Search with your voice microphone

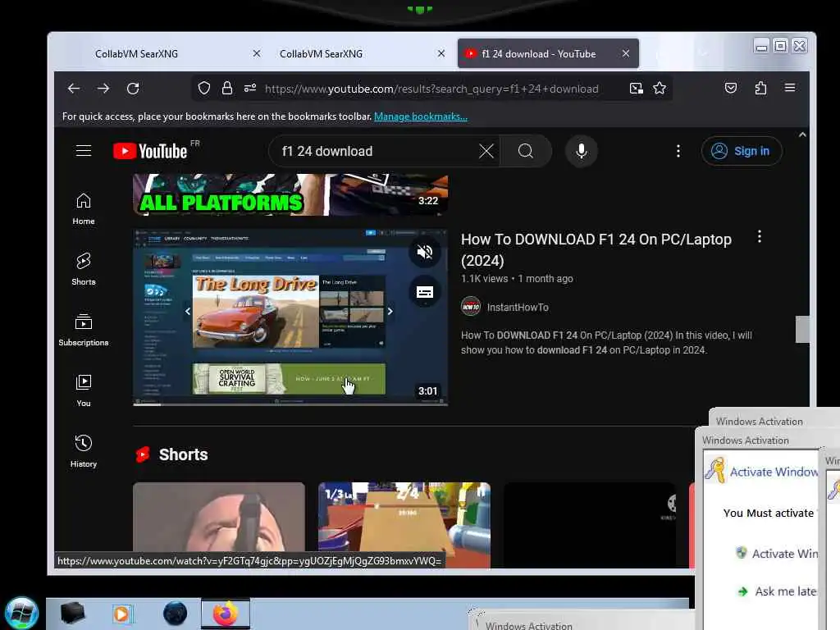pyautogui.click(x=582, y=151)
